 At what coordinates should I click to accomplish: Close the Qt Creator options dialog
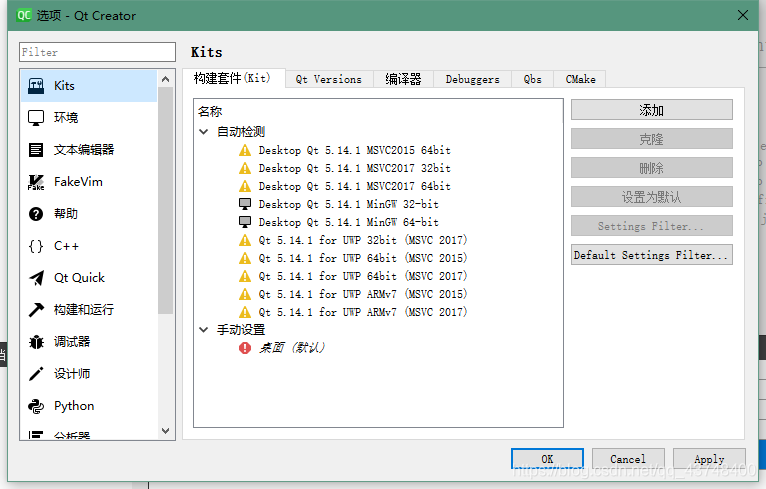pos(743,15)
